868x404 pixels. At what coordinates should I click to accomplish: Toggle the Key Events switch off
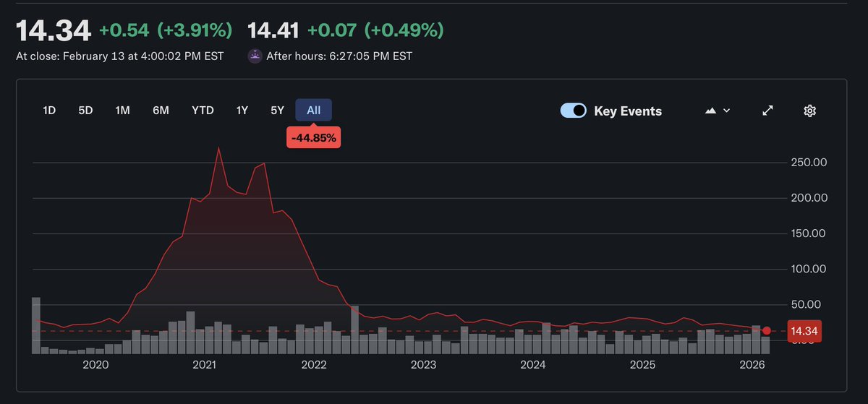coord(574,111)
